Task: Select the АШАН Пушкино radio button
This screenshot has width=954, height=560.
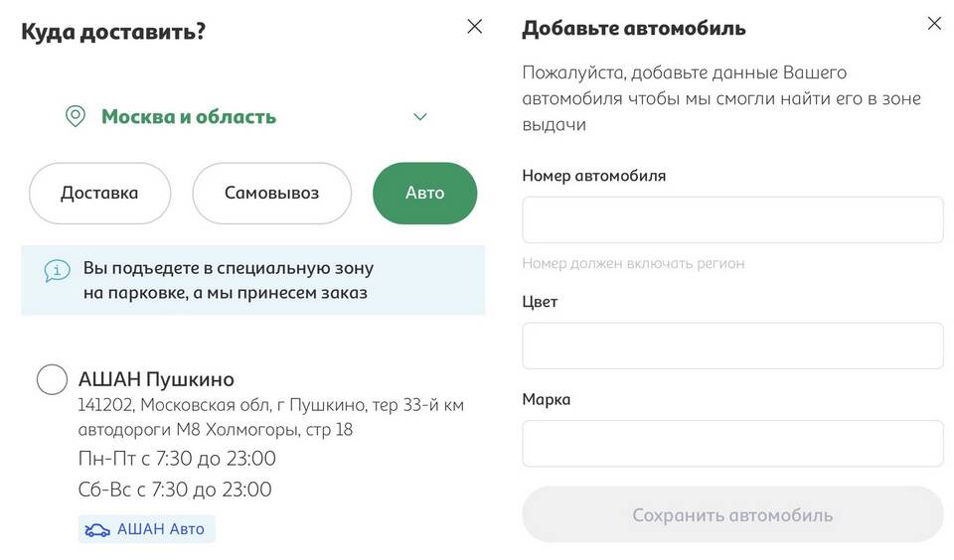Action: click(52, 379)
